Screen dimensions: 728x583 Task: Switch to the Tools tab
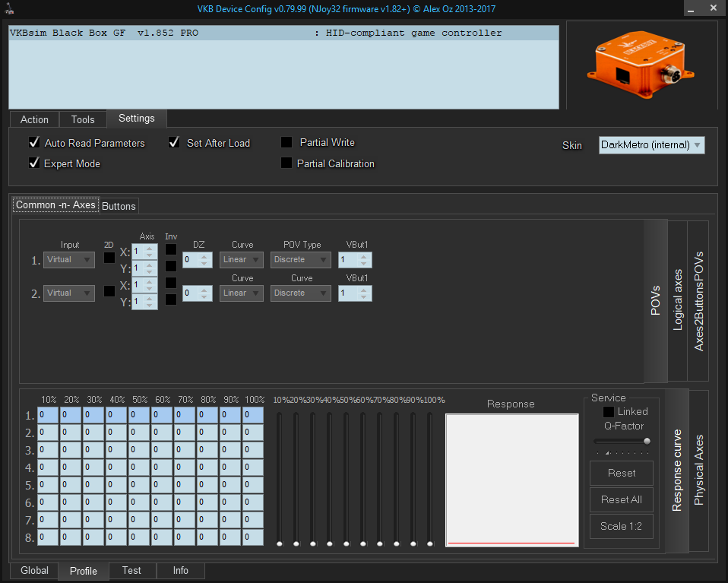(83, 119)
